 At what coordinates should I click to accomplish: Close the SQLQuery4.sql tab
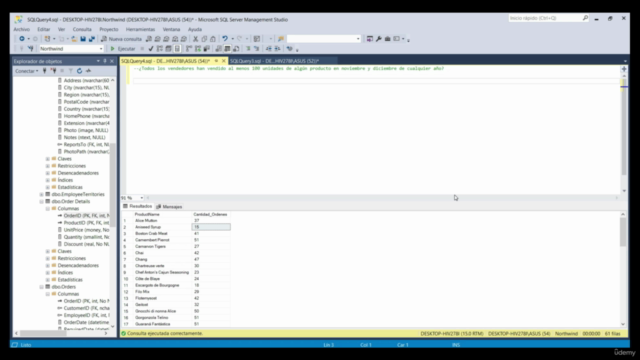pyautogui.click(x=224, y=61)
